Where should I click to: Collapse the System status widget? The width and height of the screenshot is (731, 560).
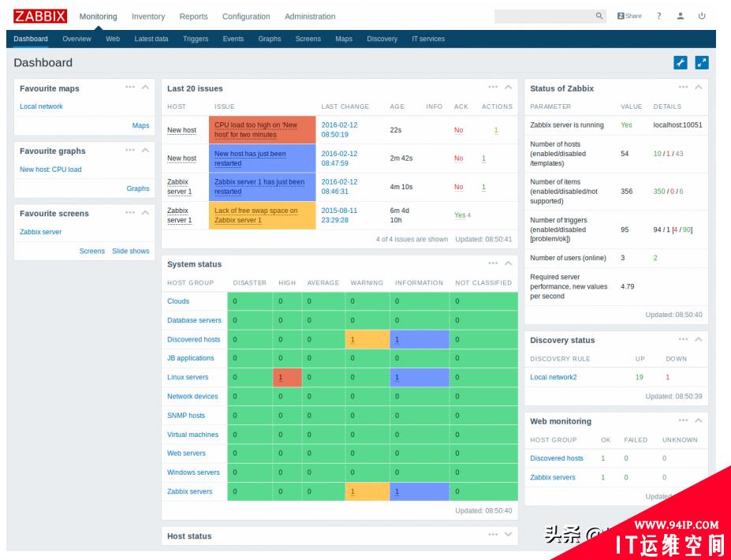[x=508, y=263]
